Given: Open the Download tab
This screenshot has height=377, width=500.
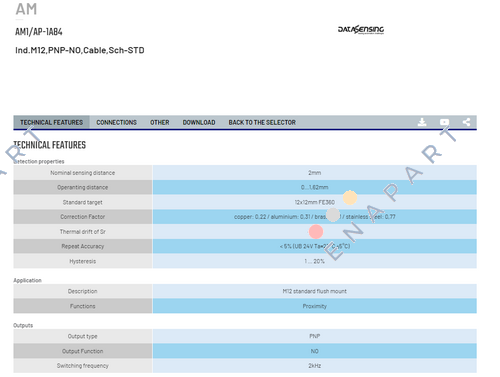Looking at the screenshot, I should tap(199, 122).
